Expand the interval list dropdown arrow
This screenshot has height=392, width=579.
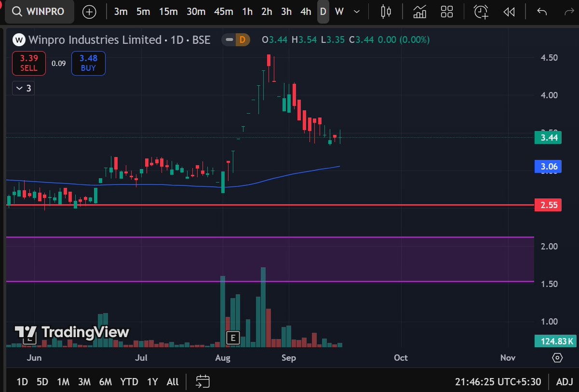tap(357, 12)
